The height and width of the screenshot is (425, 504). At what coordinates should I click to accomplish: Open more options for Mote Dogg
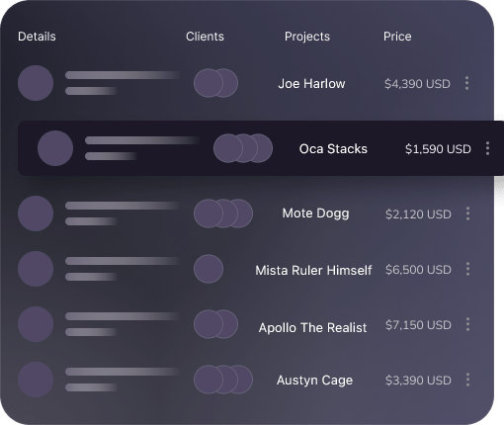[x=467, y=213]
